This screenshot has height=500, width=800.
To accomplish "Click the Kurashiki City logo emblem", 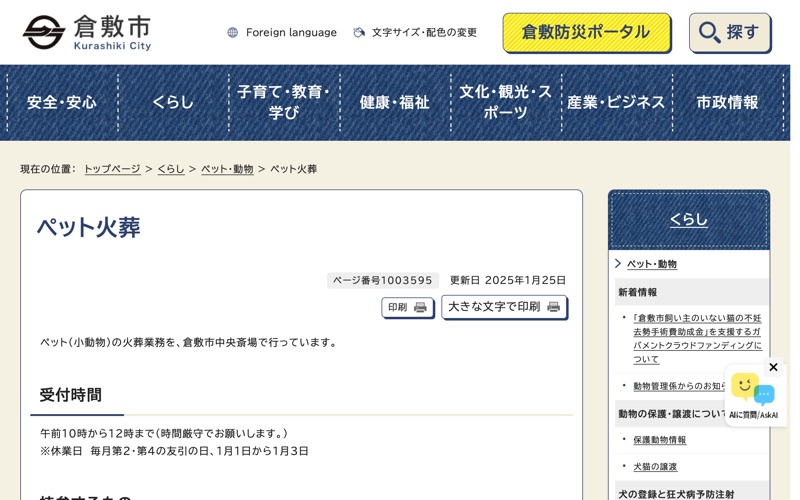I will (44, 32).
